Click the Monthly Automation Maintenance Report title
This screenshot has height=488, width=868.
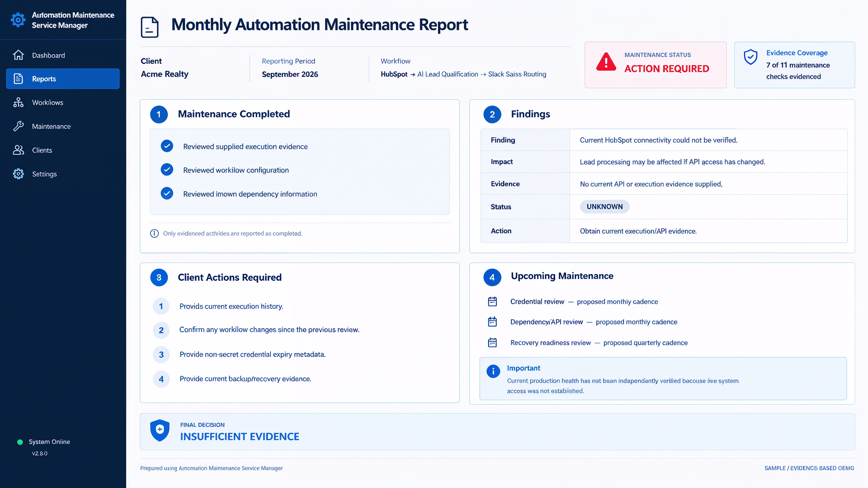click(319, 25)
